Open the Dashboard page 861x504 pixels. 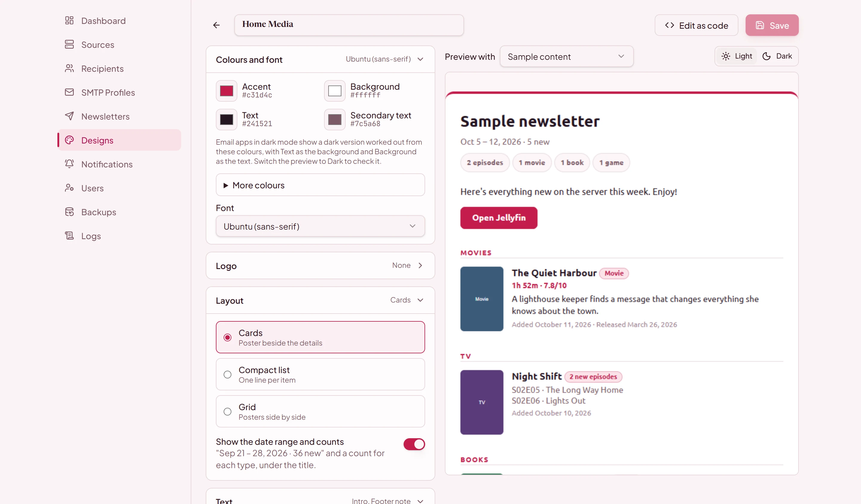point(119,21)
